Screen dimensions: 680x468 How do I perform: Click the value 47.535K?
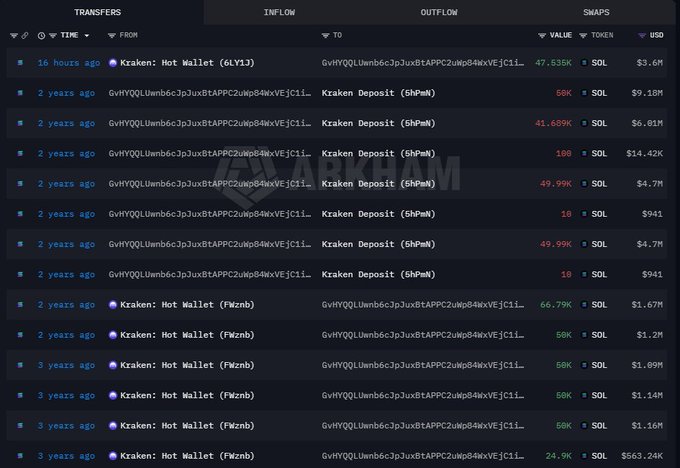pos(553,63)
